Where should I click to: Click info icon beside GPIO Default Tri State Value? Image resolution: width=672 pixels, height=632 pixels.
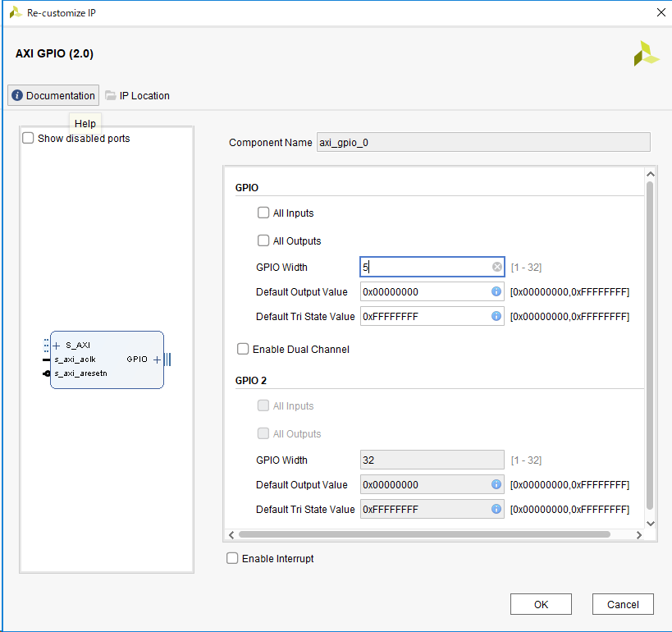[x=496, y=316]
